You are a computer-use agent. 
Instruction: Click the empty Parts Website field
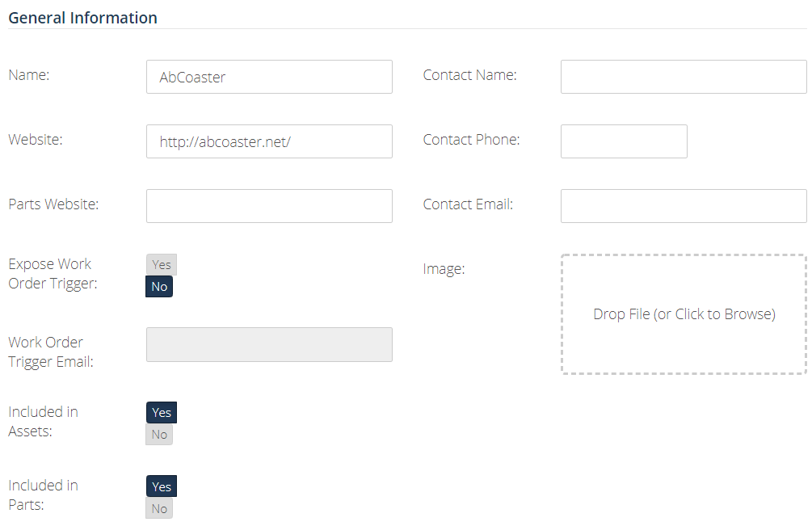click(x=269, y=206)
